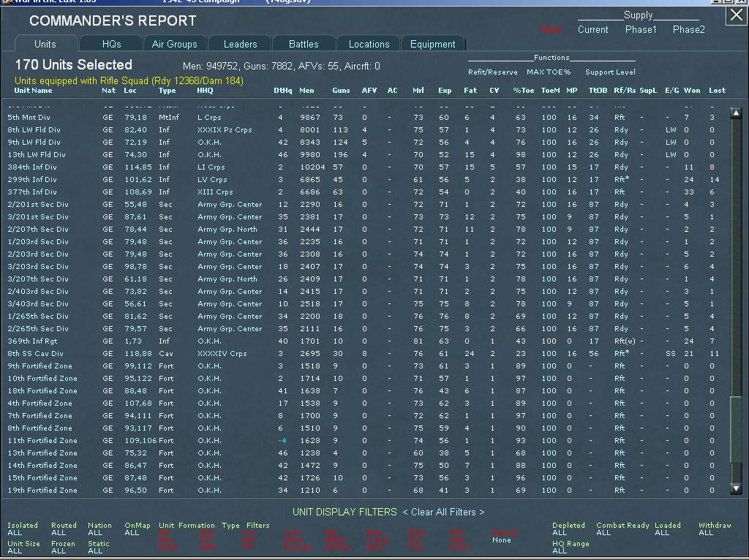
Task: Toggle the Routed filter ALL value
Action: [x=59, y=533]
